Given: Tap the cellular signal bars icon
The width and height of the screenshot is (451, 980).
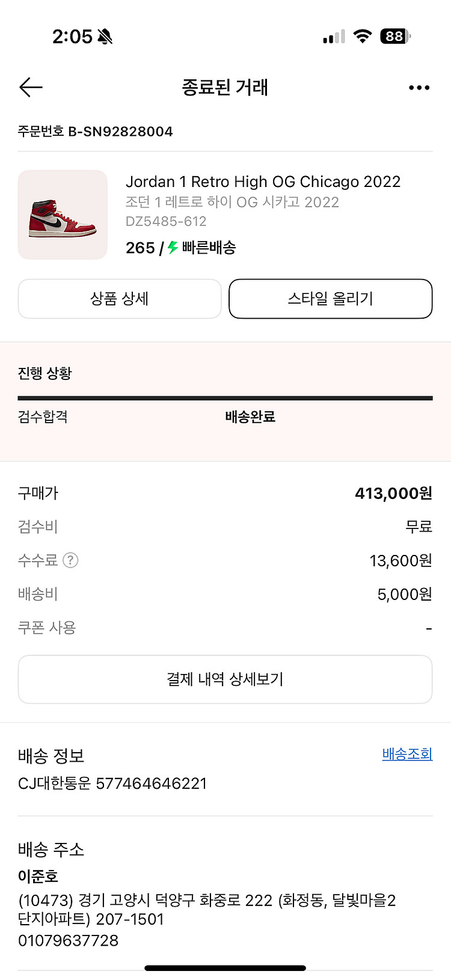Looking at the screenshot, I should [x=334, y=37].
